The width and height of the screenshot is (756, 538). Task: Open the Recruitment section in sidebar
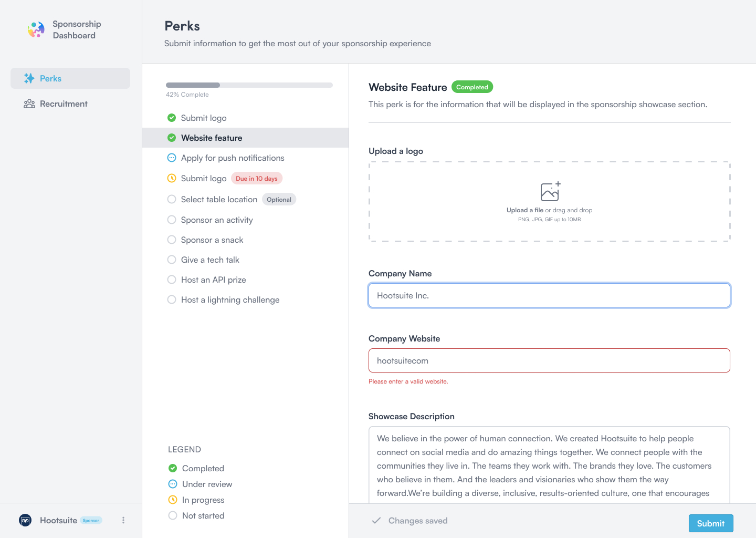tap(64, 104)
